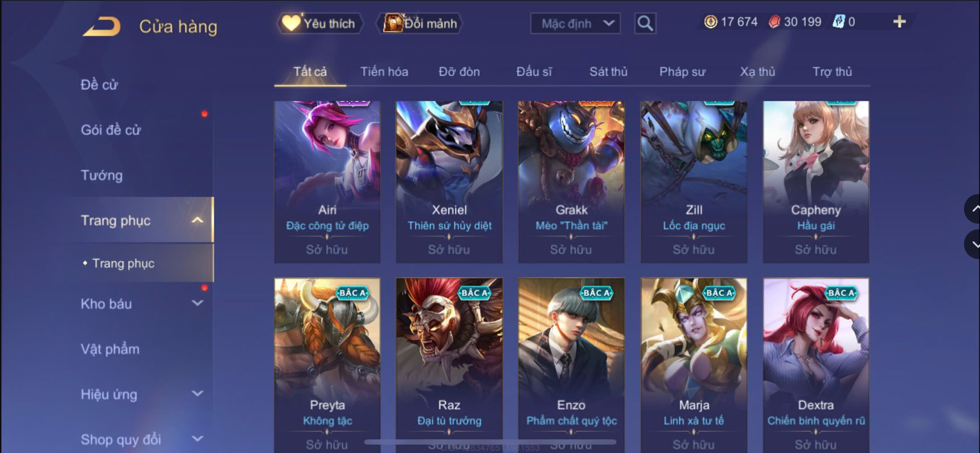Switch to the Sát thủ tab
Screen dimensions: 980x453
pos(608,72)
